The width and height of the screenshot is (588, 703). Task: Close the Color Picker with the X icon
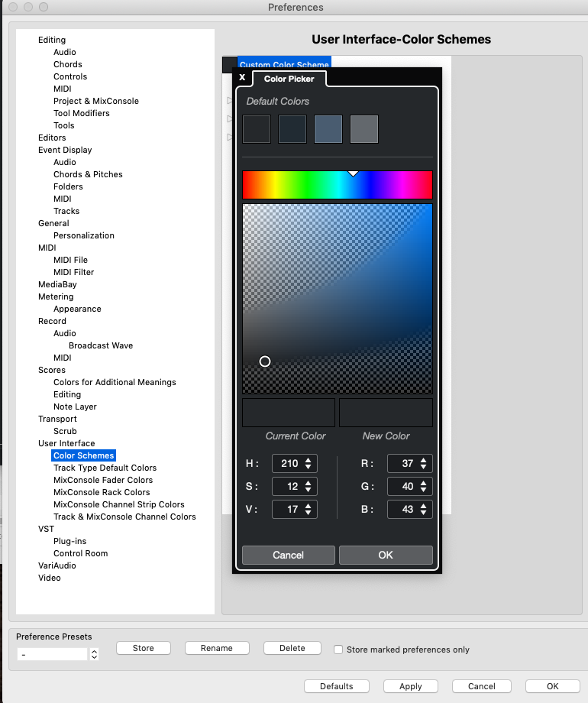pyautogui.click(x=242, y=77)
